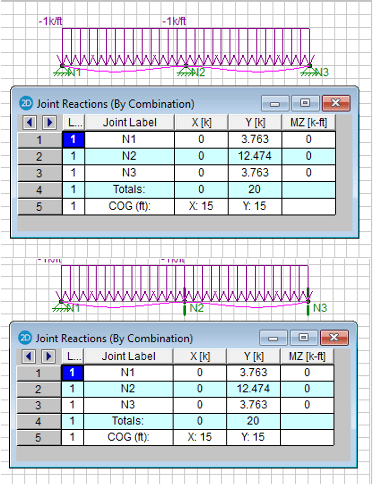Click 12.474 Y reaction in lower table
Image resolution: width=375 pixels, height=484 pixels.
pos(253,389)
